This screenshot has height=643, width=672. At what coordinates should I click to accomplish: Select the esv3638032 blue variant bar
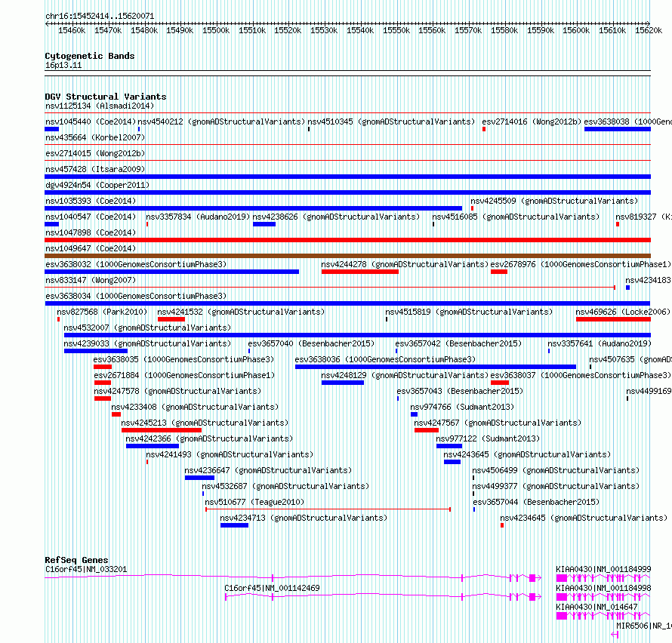pyautogui.click(x=172, y=272)
